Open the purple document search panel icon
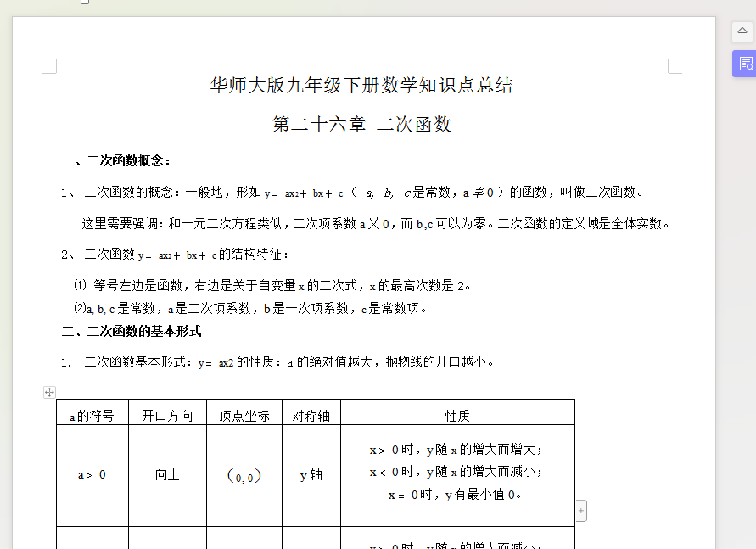756x549 pixels. point(744,64)
